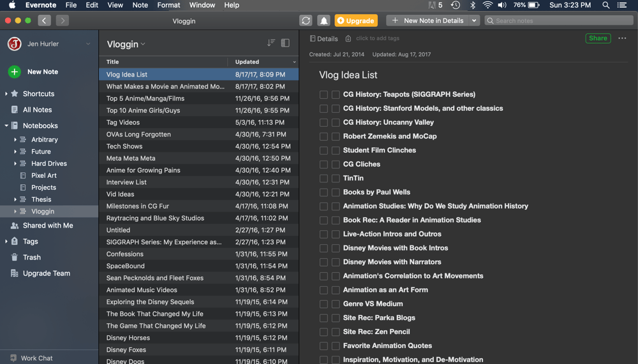Check first checkbox for Uncanny Valley

(323, 123)
